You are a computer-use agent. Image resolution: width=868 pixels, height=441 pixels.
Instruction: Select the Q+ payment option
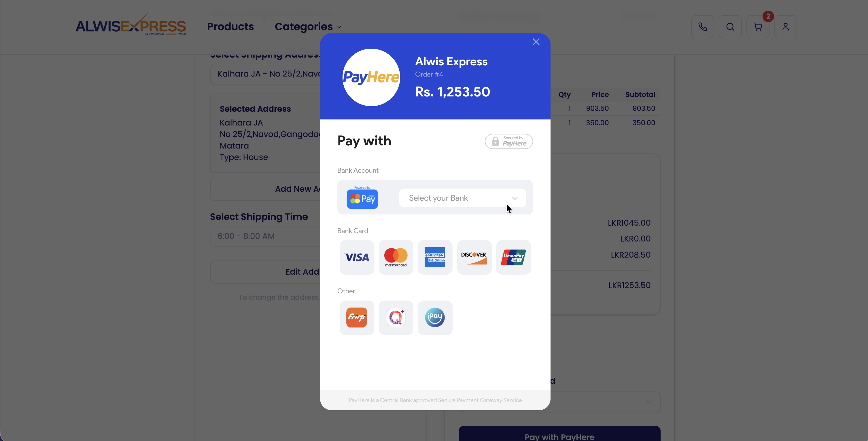tap(396, 318)
